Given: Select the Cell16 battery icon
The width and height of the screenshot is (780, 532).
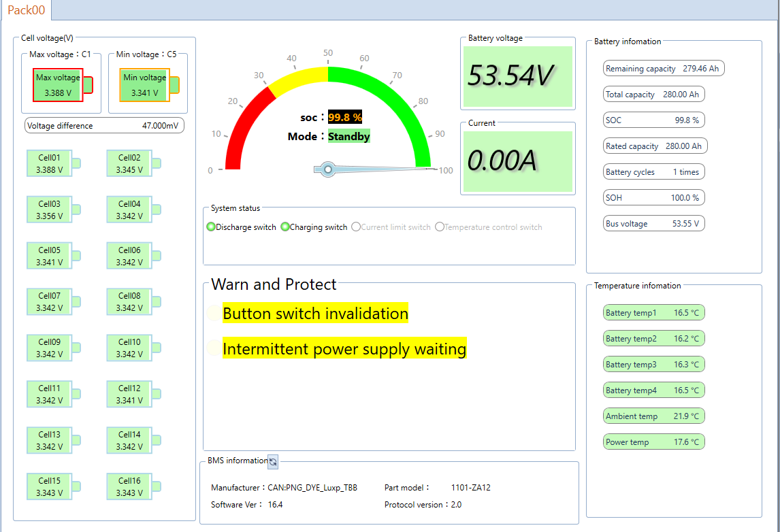Looking at the screenshot, I should 133,486.
